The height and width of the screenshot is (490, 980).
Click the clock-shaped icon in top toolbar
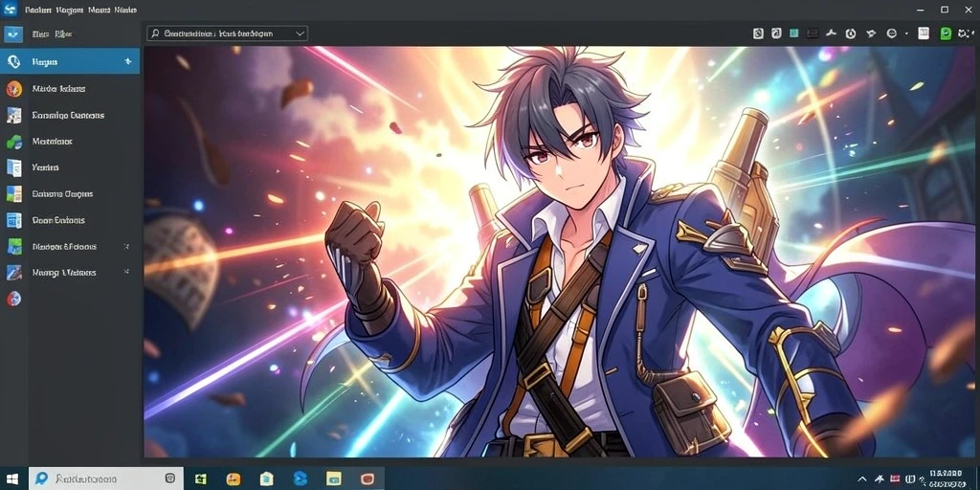point(851,33)
